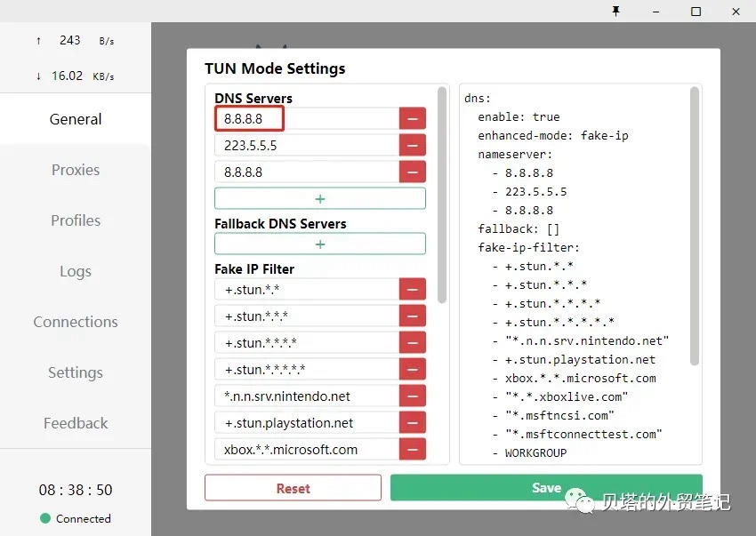The height and width of the screenshot is (536, 756).
Task: Delete the +.stun.*.*.*.*.* filter entry
Action: tap(412, 369)
